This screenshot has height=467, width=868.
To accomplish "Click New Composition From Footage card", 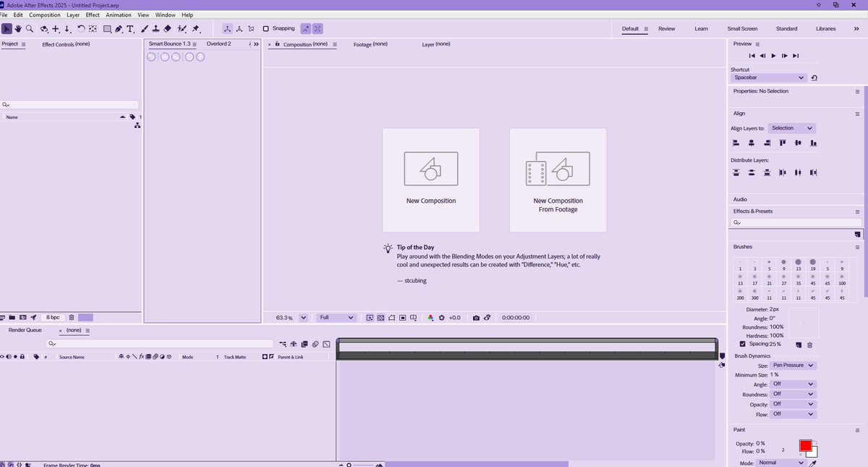I will point(558,180).
